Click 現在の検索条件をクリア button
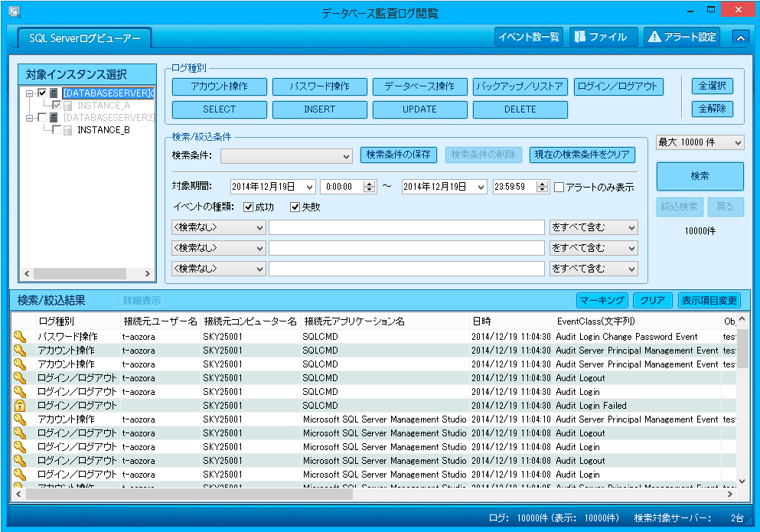The image size is (760, 532). coord(582,155)
